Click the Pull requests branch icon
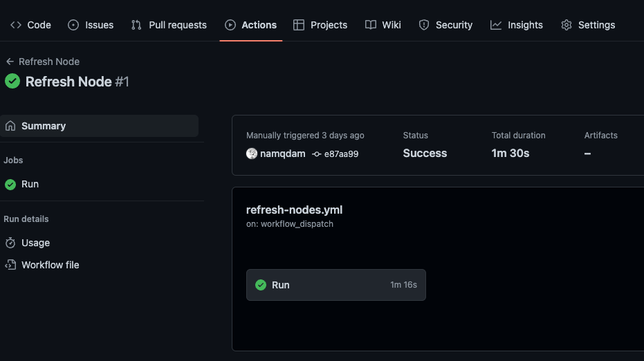 [136, 25]
